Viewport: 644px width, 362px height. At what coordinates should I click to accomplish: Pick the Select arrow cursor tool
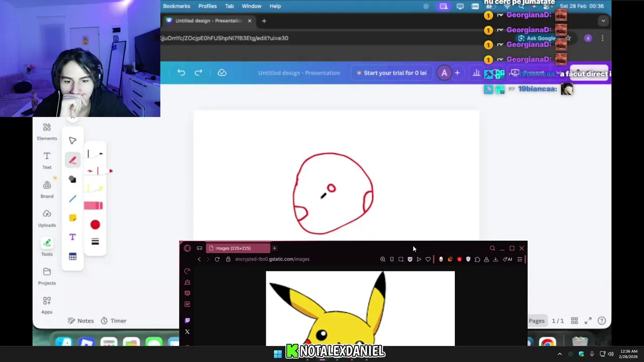coord(72,141)
